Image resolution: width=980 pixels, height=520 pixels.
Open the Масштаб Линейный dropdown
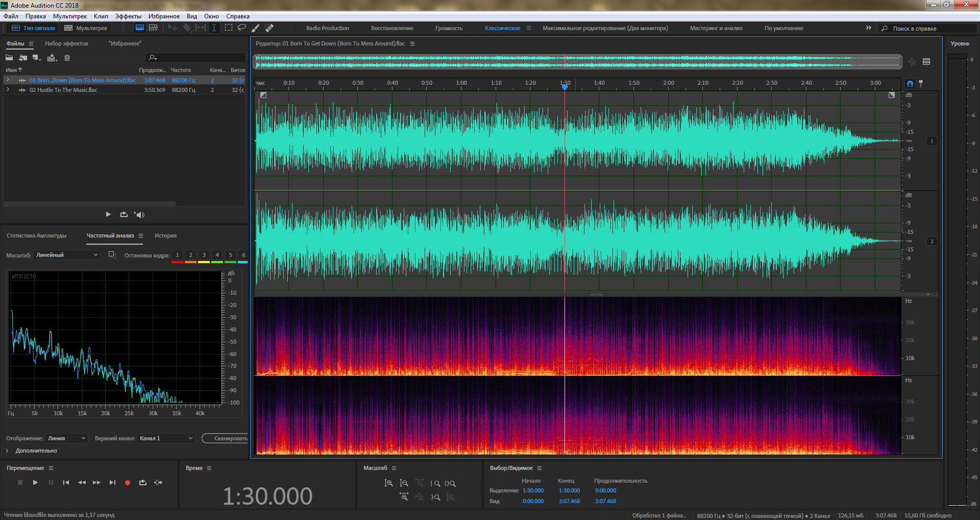67,255
